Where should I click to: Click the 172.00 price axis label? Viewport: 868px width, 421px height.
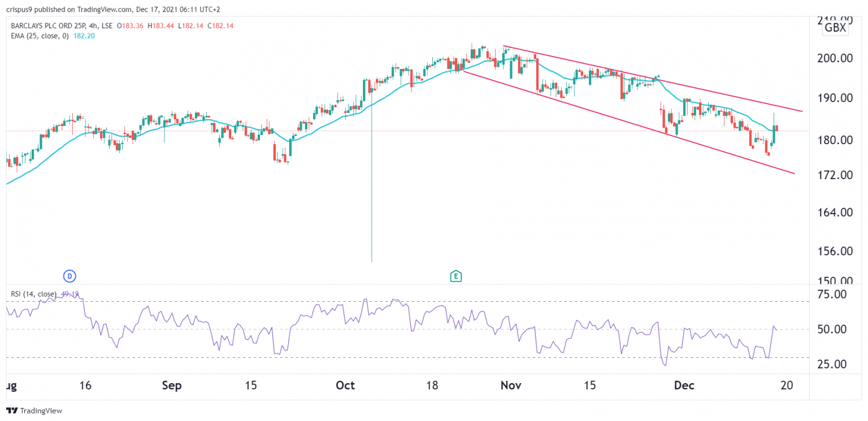point(834,175)
